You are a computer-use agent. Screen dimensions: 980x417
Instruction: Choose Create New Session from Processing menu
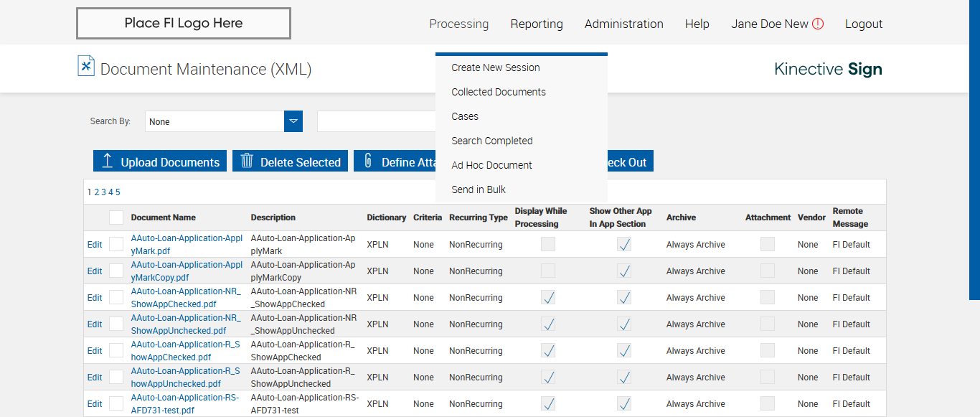(496, 67)
